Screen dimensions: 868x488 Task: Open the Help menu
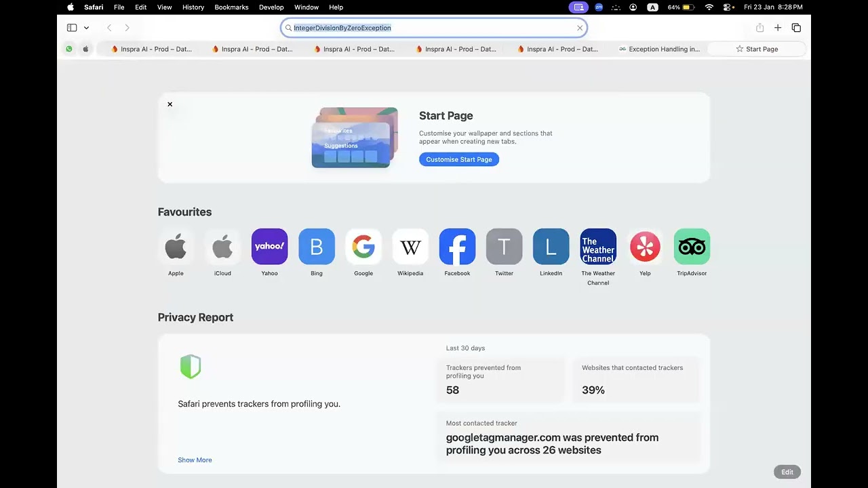click(336, 7)
